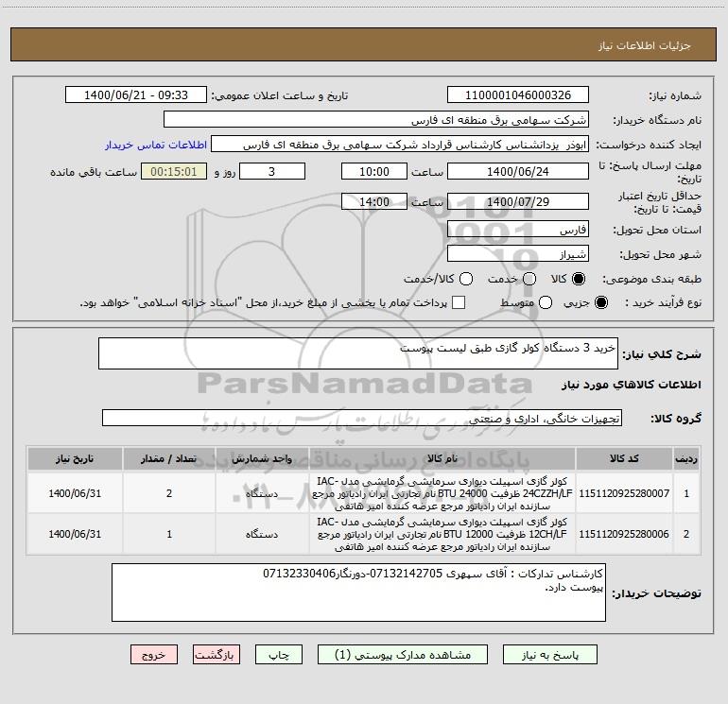Open the اطلاعات تماس خریدار link
Viewport: 728px width, 704px height.
tap(156, 145)
